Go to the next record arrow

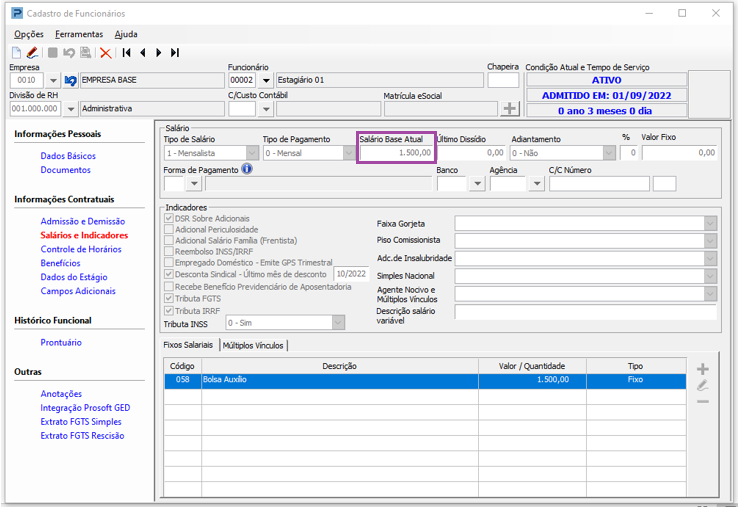tap(159, 52)
